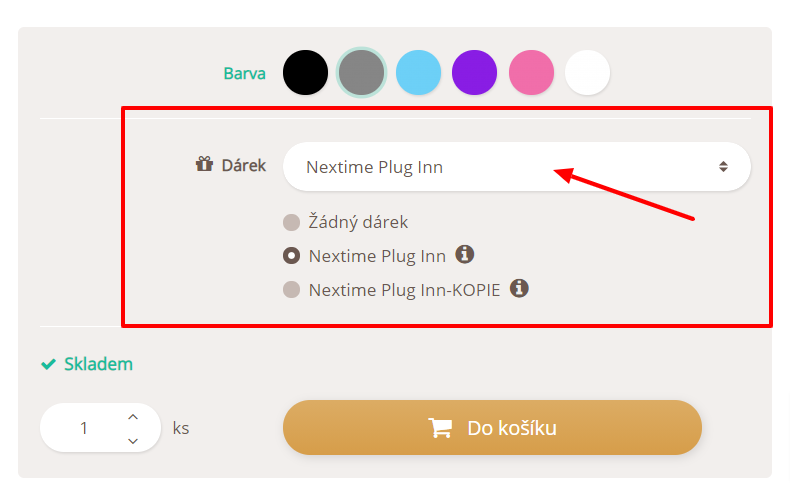Select the pink color swatch

pyautogui.click(x=531, y=73)
